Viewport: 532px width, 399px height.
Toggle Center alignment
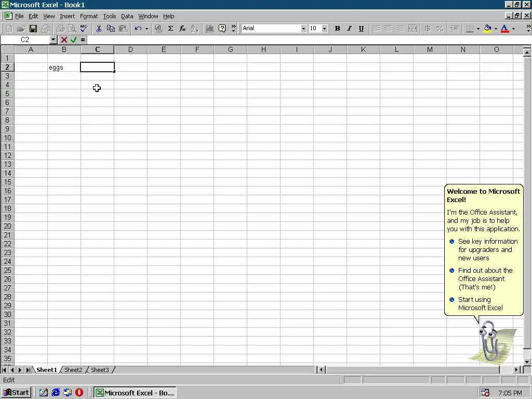point(388,29)
